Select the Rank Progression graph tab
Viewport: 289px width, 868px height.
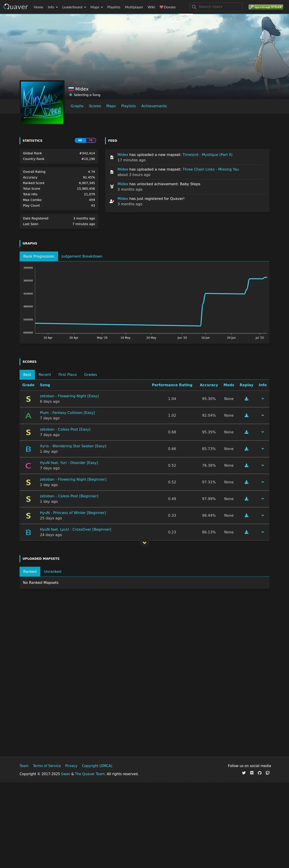[39, 256]
